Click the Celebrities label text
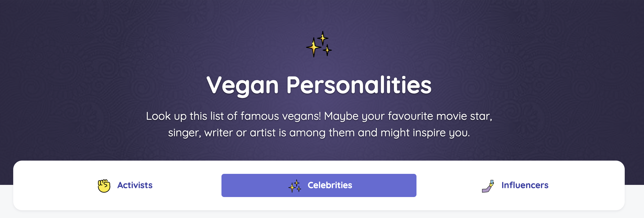Image resolution: width=644 pixels, height=218 pixels. pyautogui.click(x=330, y=185)
